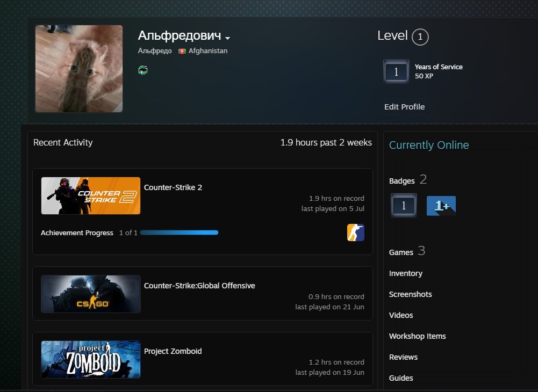This screenshot has height=392, width=538.
Task: Click the Counter-Strike 2 achievement icon
Action: pyautogui.click(x=355, y=233)
